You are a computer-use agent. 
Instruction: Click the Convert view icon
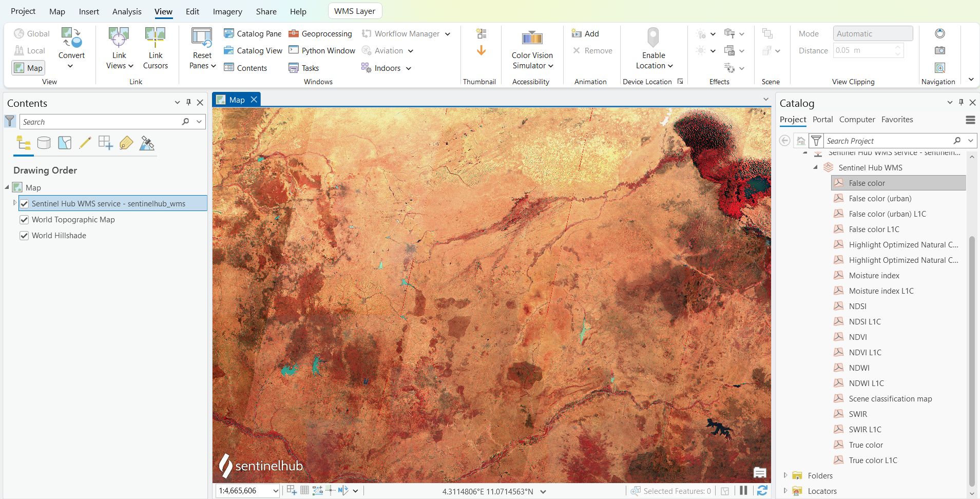71,38
